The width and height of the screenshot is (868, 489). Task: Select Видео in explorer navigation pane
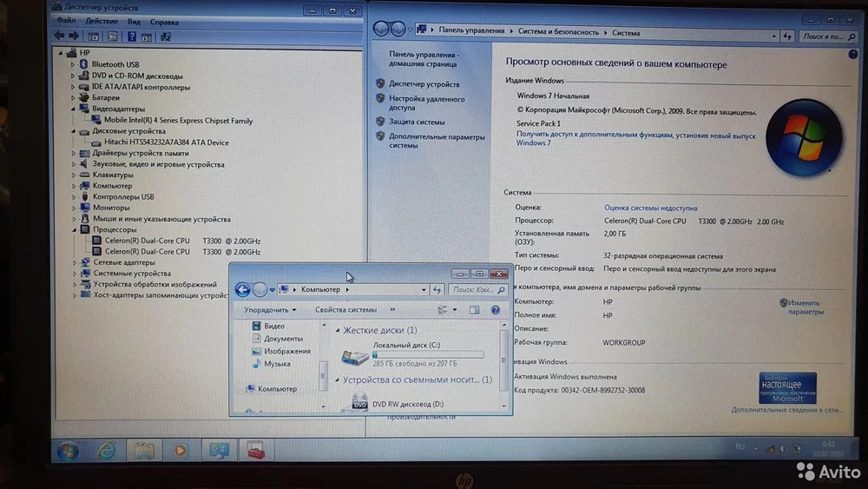(x=274, y=326)
